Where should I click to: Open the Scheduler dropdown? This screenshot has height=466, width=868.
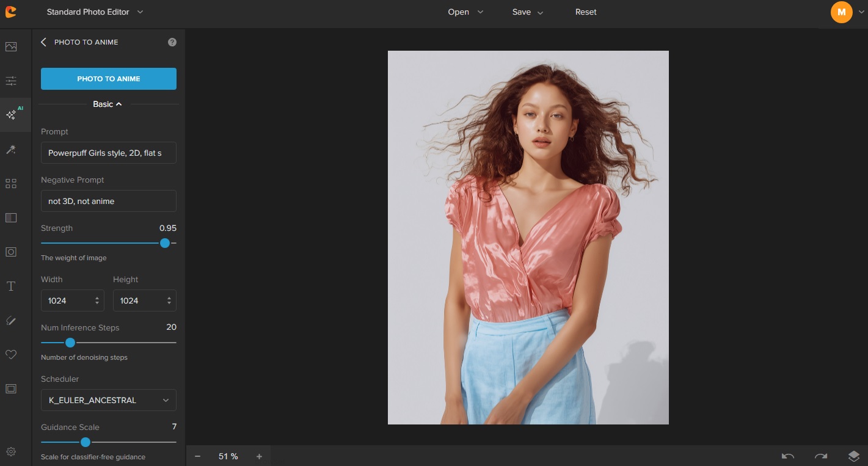(109, 400)
